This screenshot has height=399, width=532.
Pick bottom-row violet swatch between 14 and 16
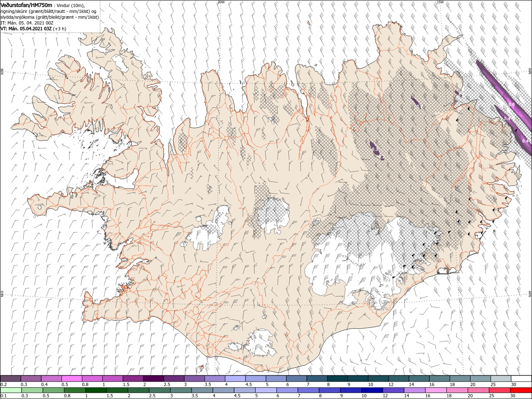coord(414,390)
